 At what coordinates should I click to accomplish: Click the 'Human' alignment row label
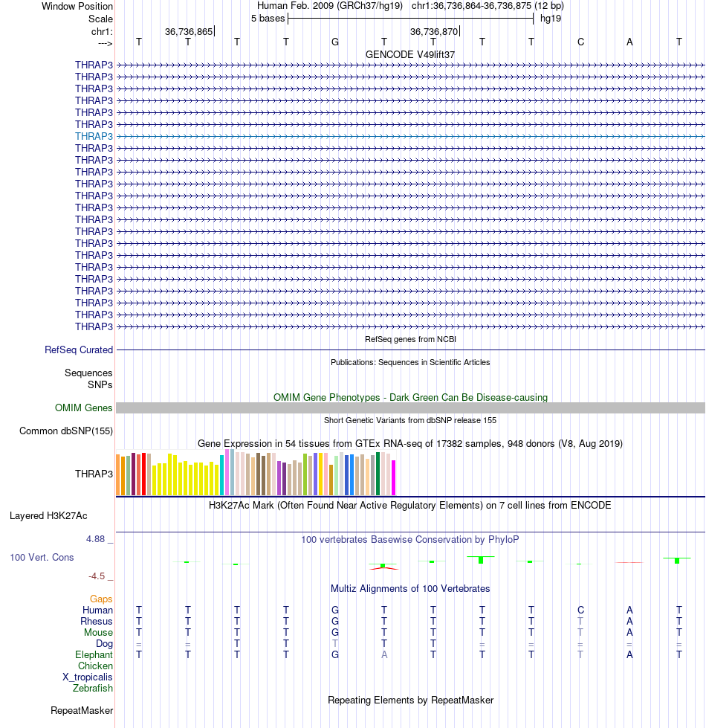coord(98,610)
